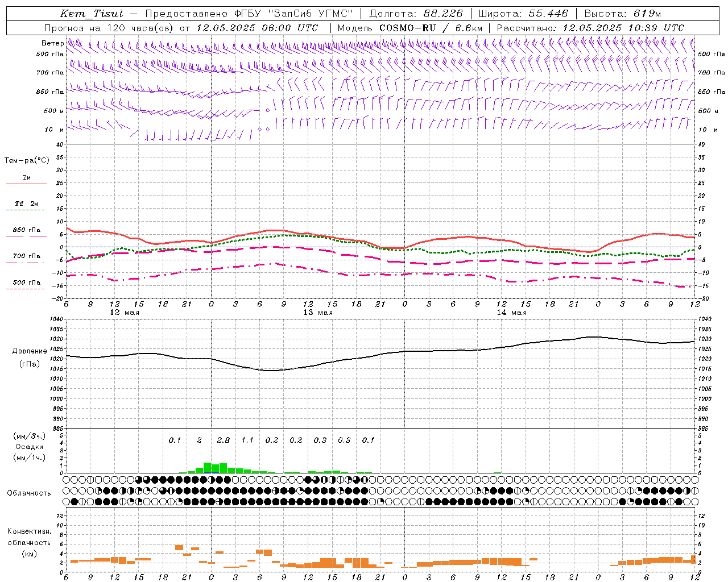Click the 2.8 precipitation amount value
Image resolution: width=728 pixels, height=582 pixels.
tap(224, 440)
